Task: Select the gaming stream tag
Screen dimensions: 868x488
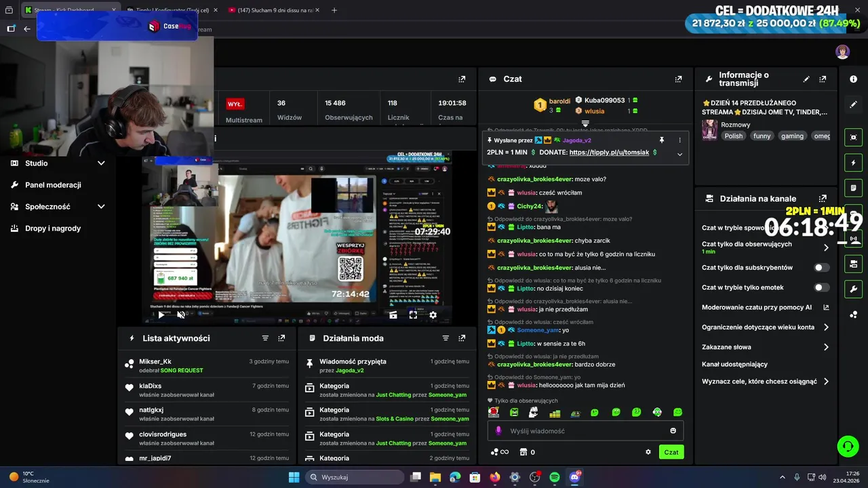Action: [x=792, y=136]
